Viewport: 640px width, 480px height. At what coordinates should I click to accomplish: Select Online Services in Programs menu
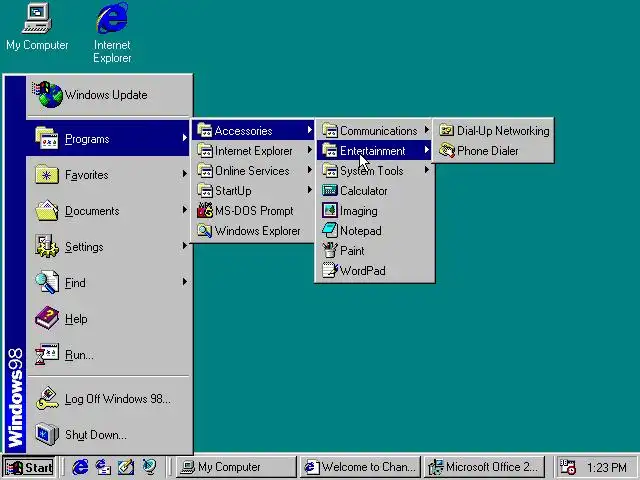(x=253, y=171)
